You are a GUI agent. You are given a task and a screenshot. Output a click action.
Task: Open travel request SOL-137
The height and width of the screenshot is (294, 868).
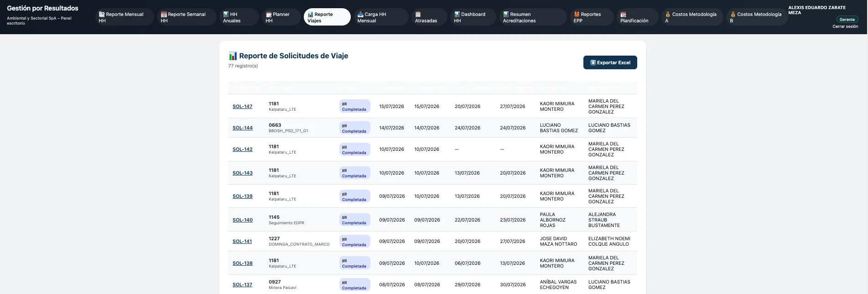pos(242,284)
